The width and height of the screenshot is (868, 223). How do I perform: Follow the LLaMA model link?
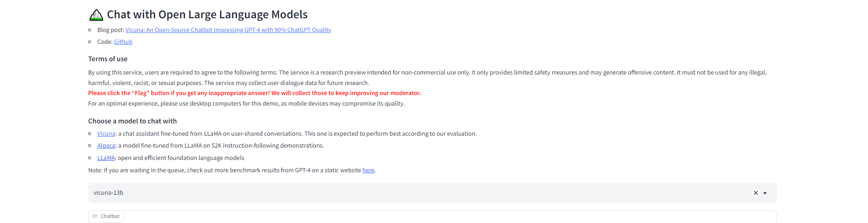click(x=106, y=158)
